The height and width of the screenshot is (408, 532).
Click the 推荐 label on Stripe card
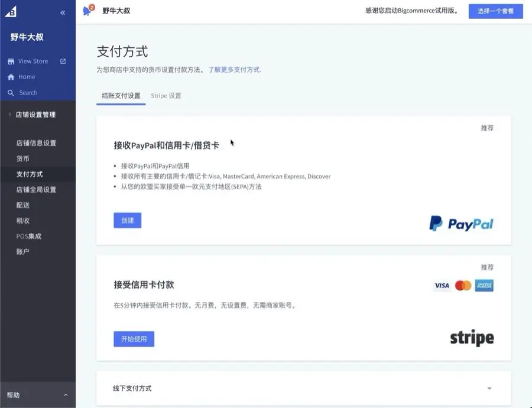point(487,267)
